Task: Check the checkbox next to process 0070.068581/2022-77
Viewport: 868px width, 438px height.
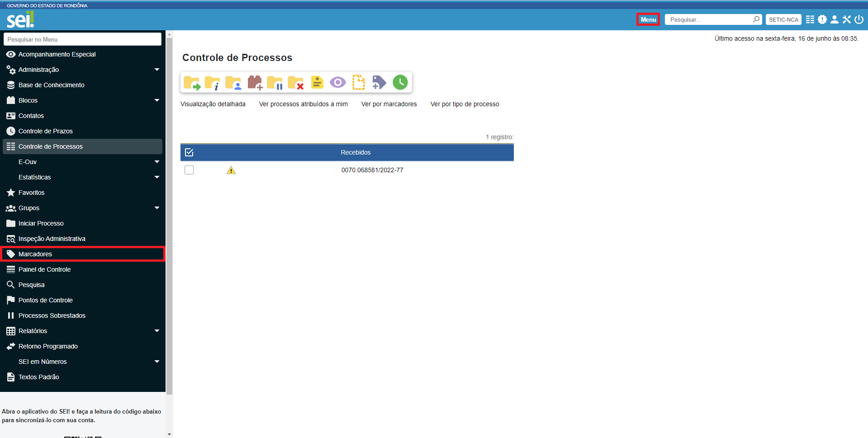Action: (189, 170)
